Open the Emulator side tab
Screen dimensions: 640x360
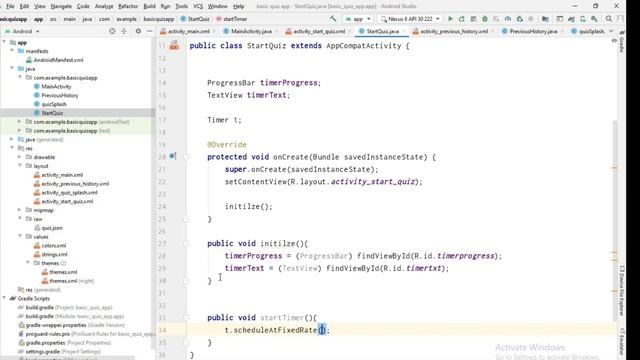[622, 342]
